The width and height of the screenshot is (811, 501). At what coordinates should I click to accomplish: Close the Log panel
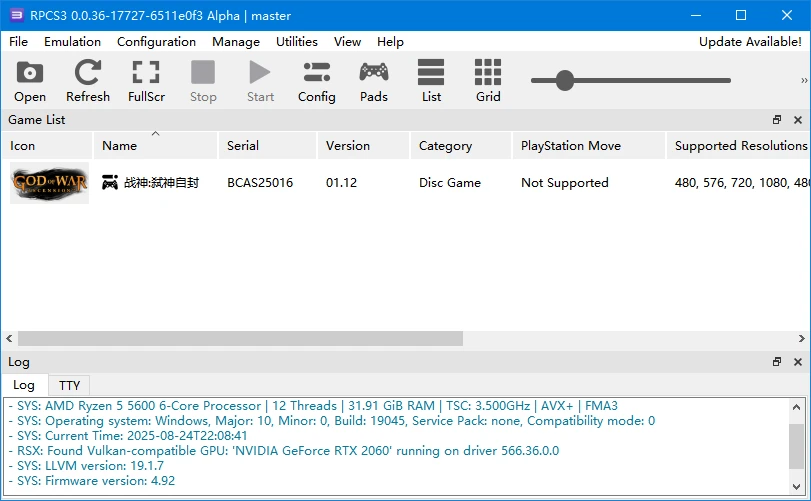(x=798, y=362)
